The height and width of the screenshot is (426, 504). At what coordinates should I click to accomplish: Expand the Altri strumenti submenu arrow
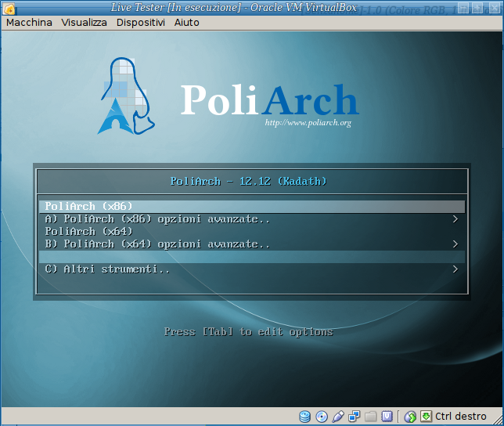[x=455, y=269]
